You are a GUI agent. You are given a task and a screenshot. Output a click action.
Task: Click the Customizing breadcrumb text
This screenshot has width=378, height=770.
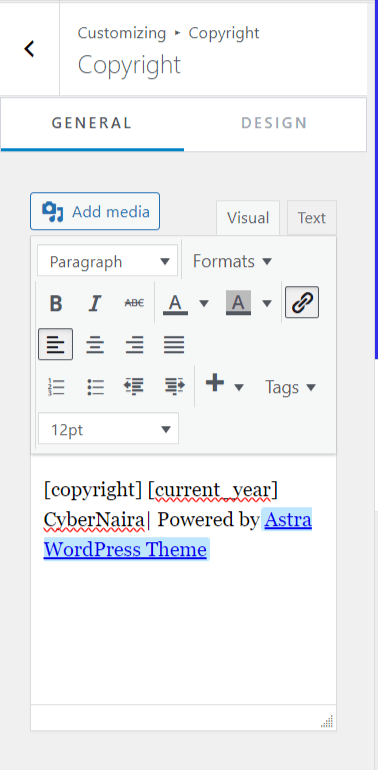coord(122,33)
